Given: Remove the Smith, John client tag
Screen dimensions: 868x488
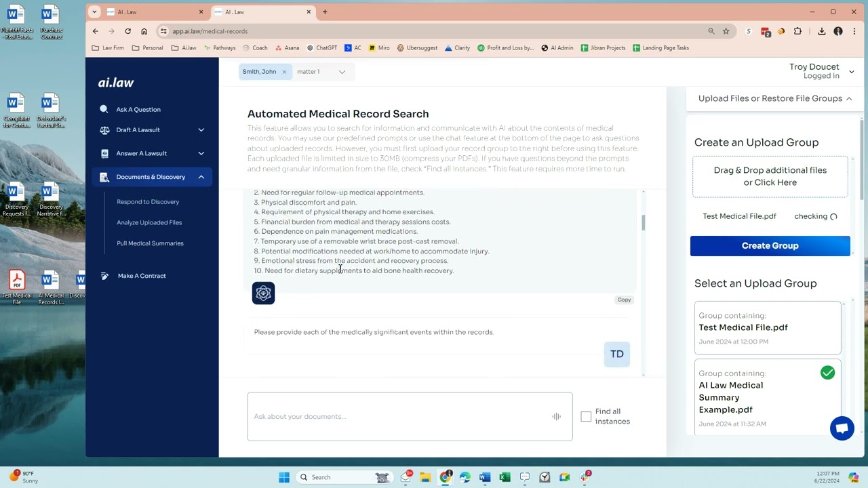Looking at the screenshot, I should pos(284,72).
